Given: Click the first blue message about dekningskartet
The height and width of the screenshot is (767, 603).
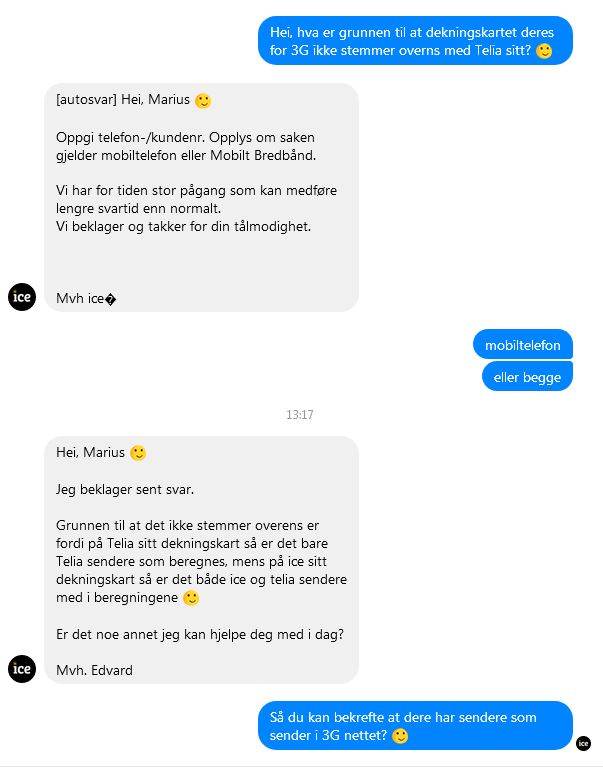Looking at the screenshot, I should pos(415,41).
